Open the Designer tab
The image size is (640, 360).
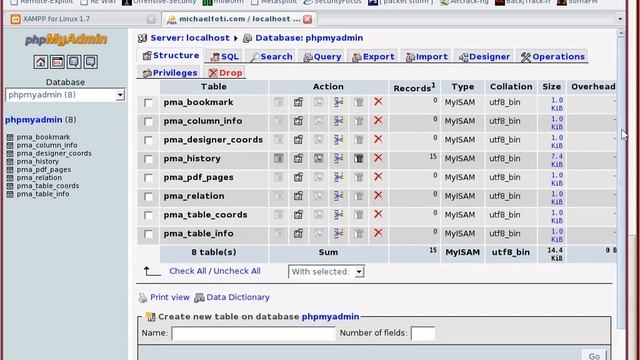(x=484, y=57)
